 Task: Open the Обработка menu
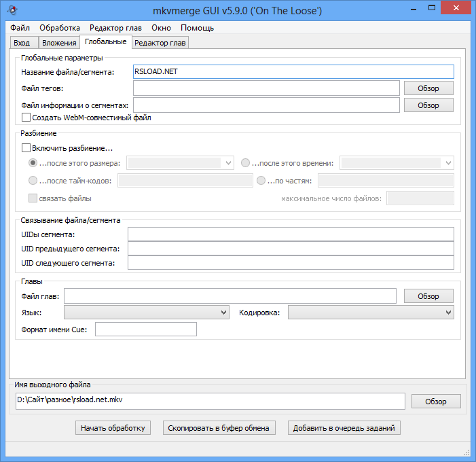pyautogui.click(x=60, y=28)
